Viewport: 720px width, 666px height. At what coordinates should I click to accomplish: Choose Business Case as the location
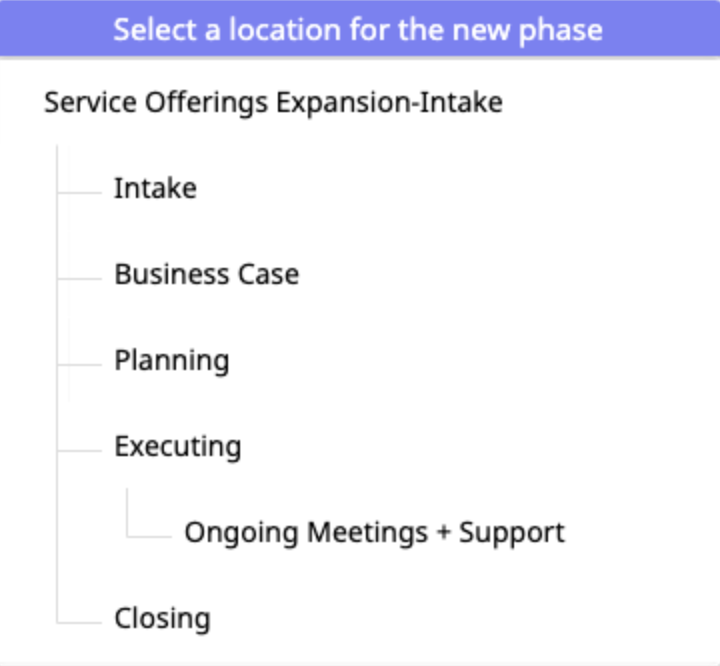coord(206,274)
